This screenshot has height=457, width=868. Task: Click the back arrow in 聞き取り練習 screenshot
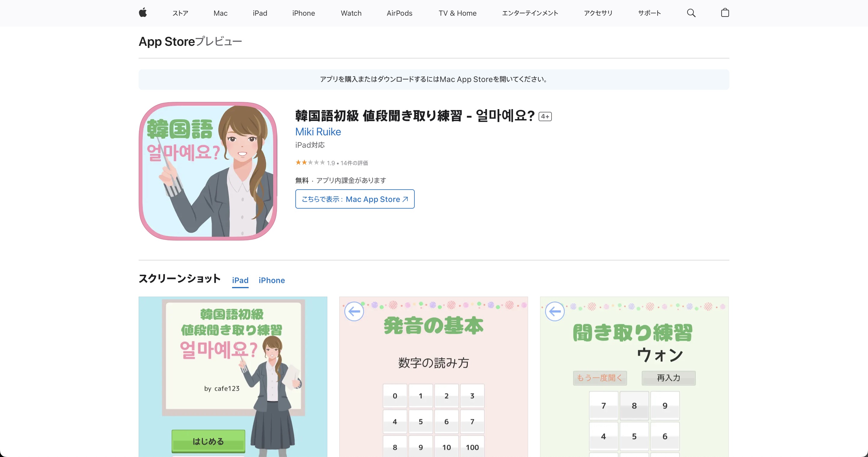coord(555,311)
